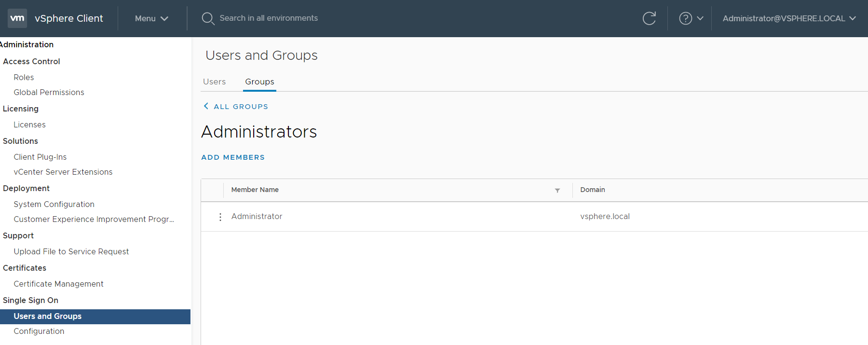Click the search magnifier icon

[208, 18]
